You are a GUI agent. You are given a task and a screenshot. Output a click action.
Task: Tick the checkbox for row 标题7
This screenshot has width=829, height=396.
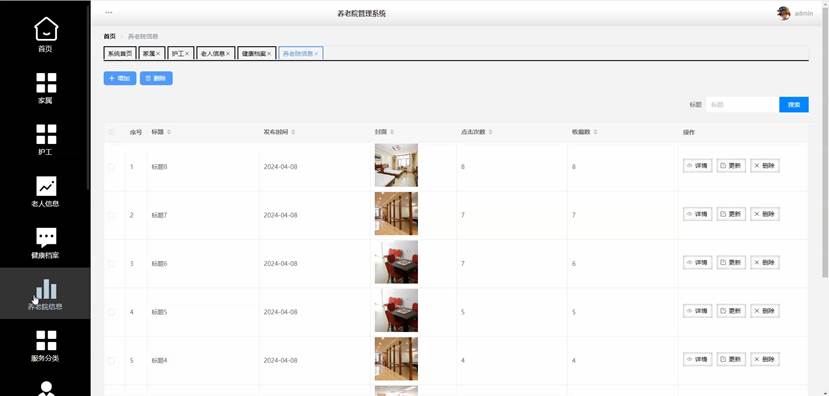(x=112, y=215)
